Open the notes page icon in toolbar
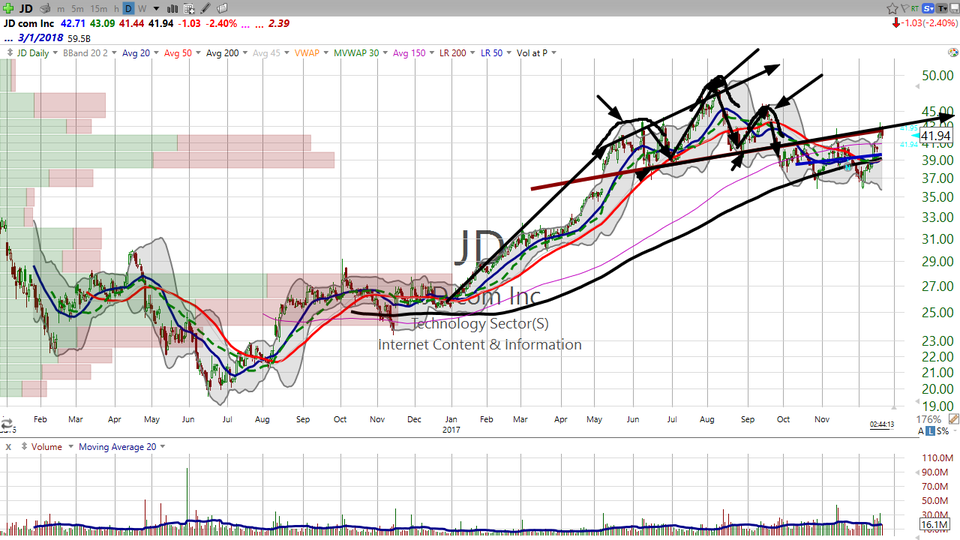Screen dimensions: 960x540 [222, 9]
